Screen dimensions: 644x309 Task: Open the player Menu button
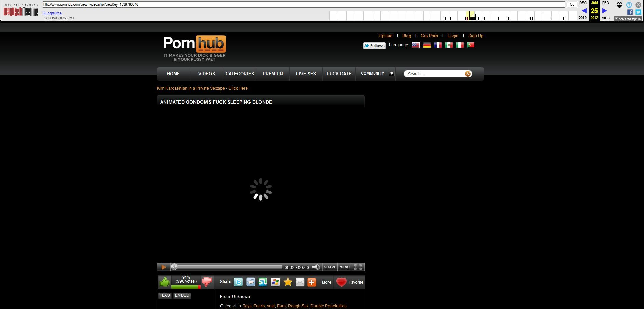(344, 267)
